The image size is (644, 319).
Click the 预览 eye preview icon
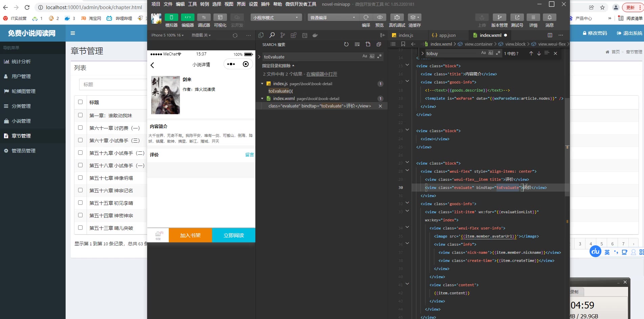379,17
